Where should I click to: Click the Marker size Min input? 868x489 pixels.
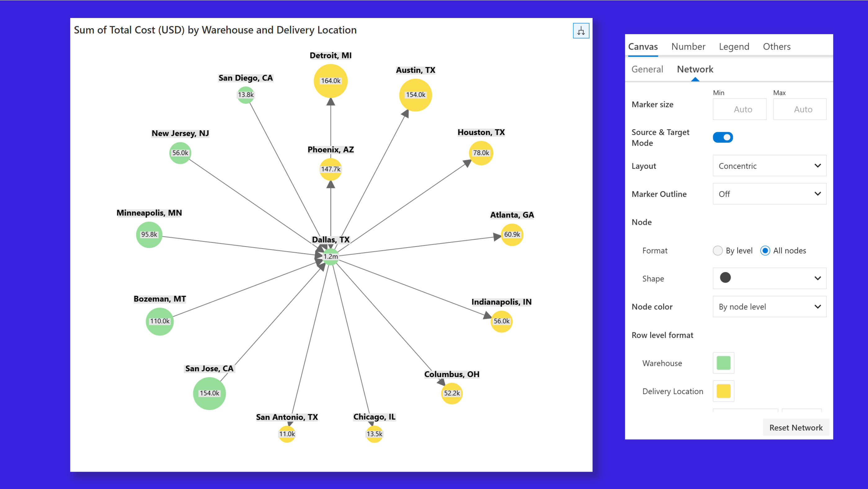[x=739, y=109]
